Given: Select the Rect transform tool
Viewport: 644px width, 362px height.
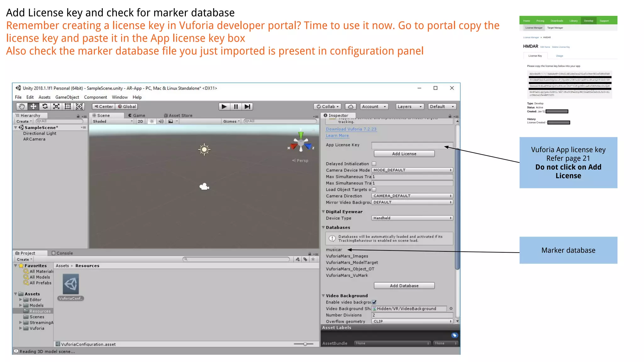Looking at the screenshot, I should [x=68, y=107].
